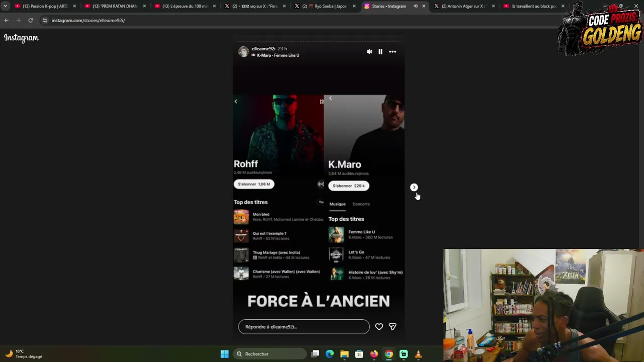Launch Microsoft Edge from the taskbar
Screen dimensions: 644x362
pos(330,354)
